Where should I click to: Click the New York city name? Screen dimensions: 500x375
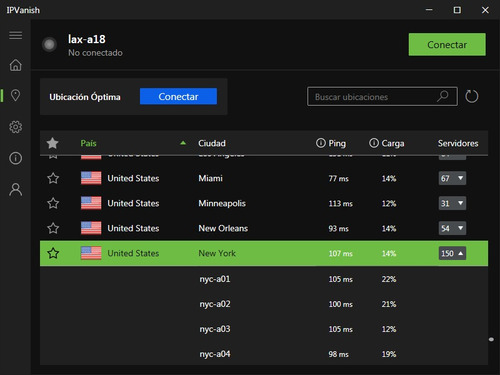point(217,253)
